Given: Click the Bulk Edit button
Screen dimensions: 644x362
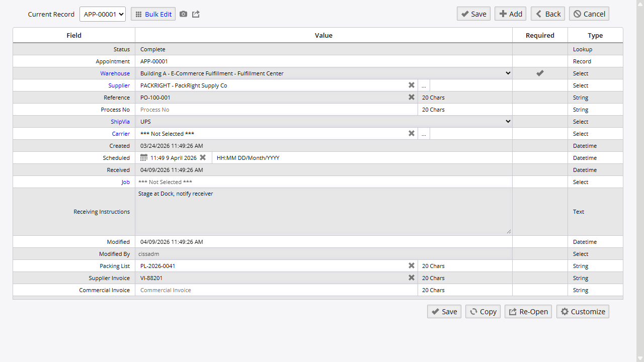Looking at the screenshot, I should pos(153,14).
